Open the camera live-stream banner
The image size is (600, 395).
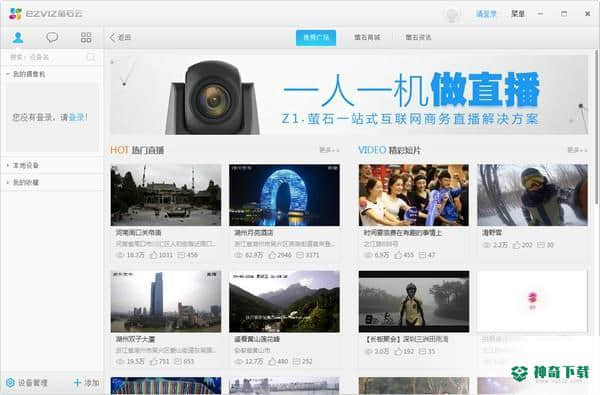point(349,95)
